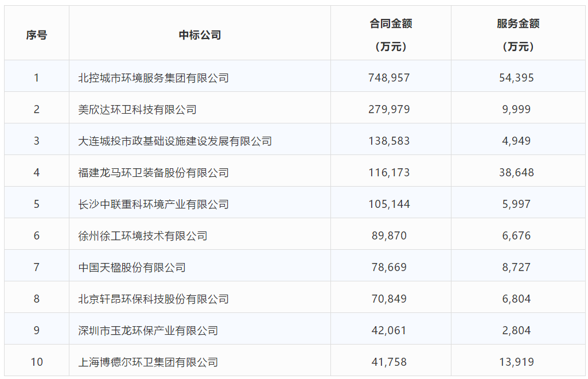Image resolution: width=588 pixels, height=379 pixels.
Task: Click service amount 5,997
Action: [516, 204]
